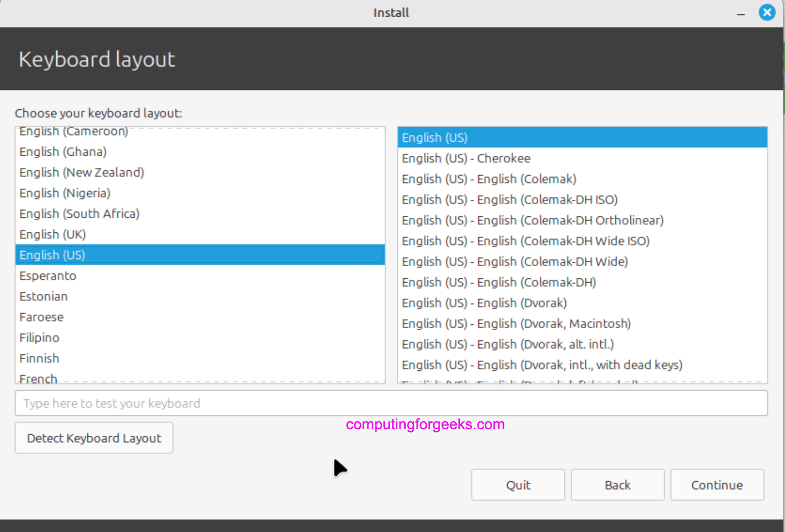Screen dimensions: 785x532
Task: Choose Estonian keyboard layout
Action: pos(43,296)
